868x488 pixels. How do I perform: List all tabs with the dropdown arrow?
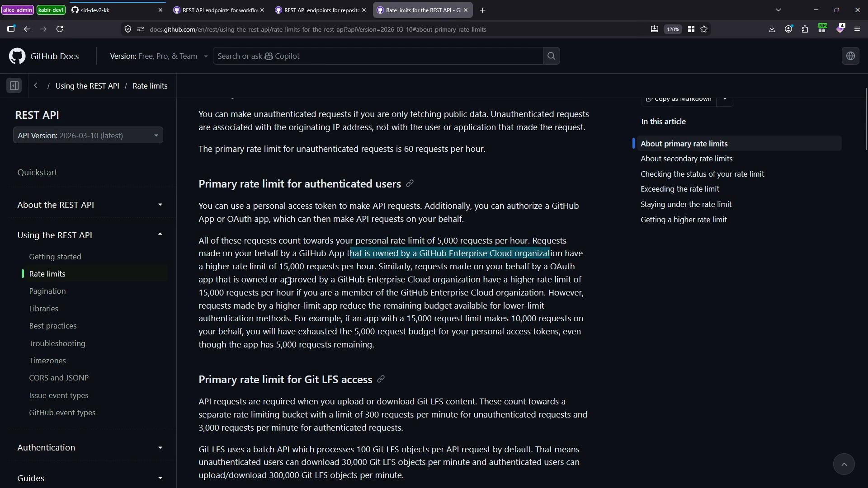pos(778,10)
